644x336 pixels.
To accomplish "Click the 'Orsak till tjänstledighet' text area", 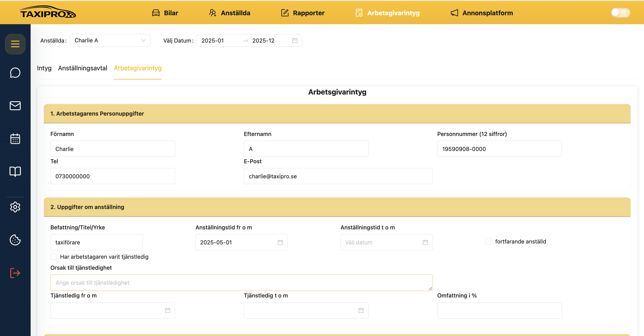I will (x=241, y=282).
